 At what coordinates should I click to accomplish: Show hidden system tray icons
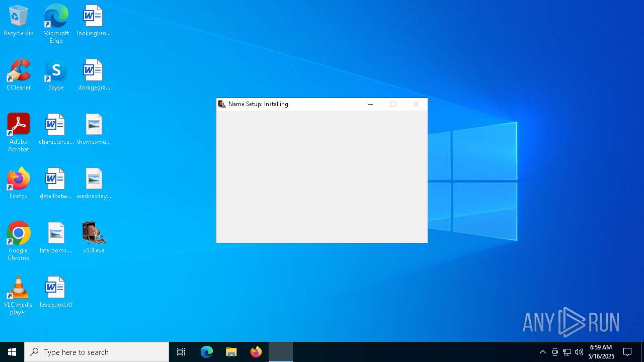pos(542,352)
